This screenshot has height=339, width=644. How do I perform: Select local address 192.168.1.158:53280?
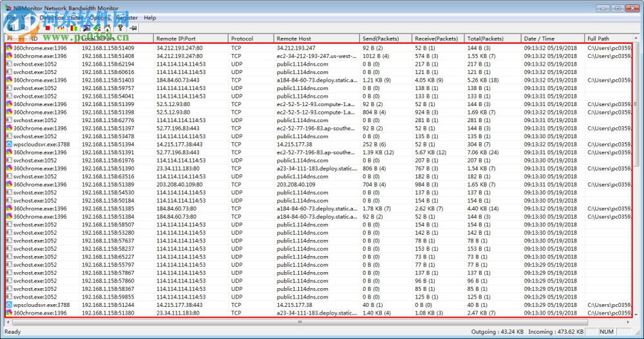108,232
